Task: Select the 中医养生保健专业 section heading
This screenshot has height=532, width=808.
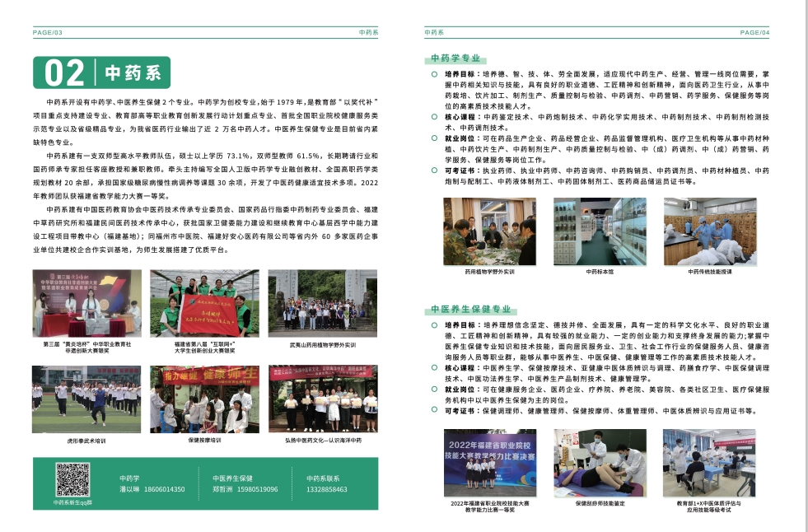Action: [x=471, y=309]
